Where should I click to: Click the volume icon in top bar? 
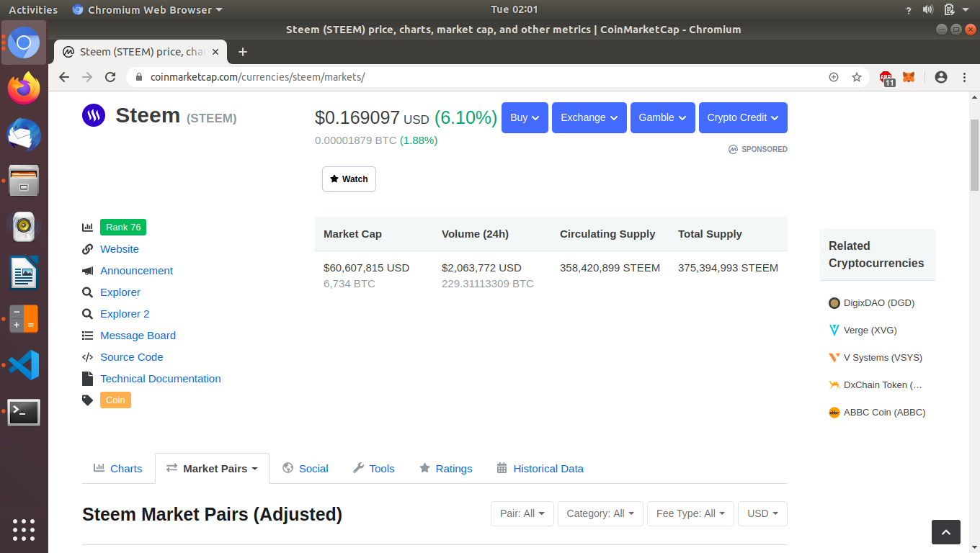click(928, 10)
